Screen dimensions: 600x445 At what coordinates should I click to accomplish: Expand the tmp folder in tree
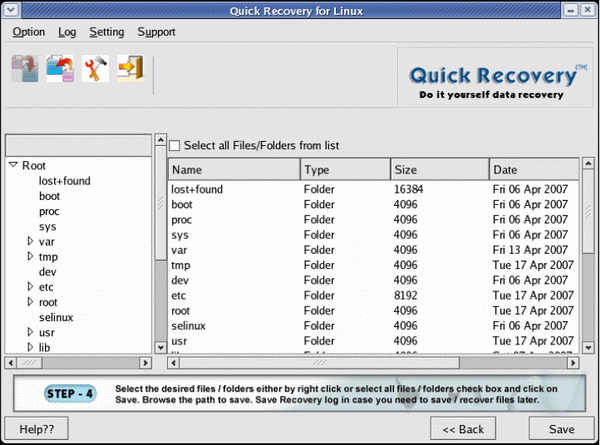click(30, 257)
